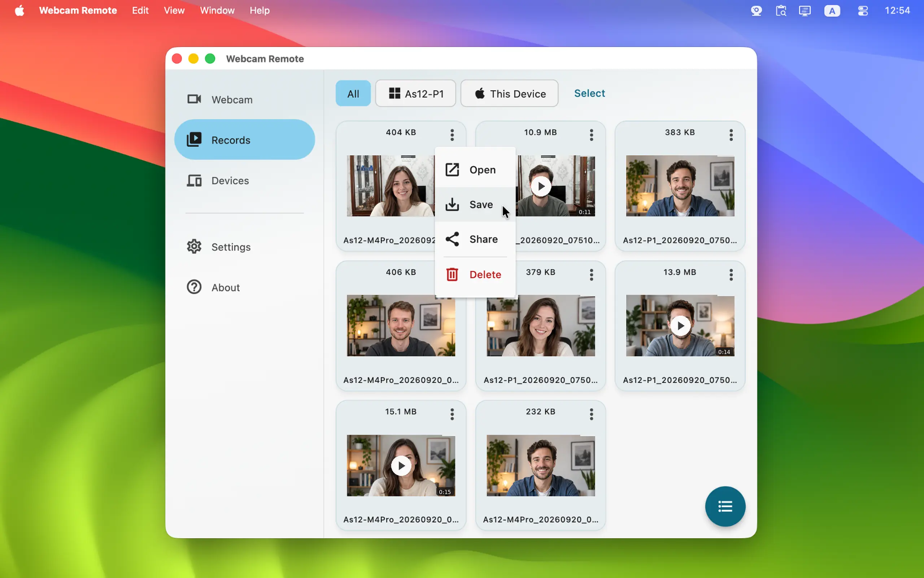
Task: Open the Edit menu
Action: 140,10
